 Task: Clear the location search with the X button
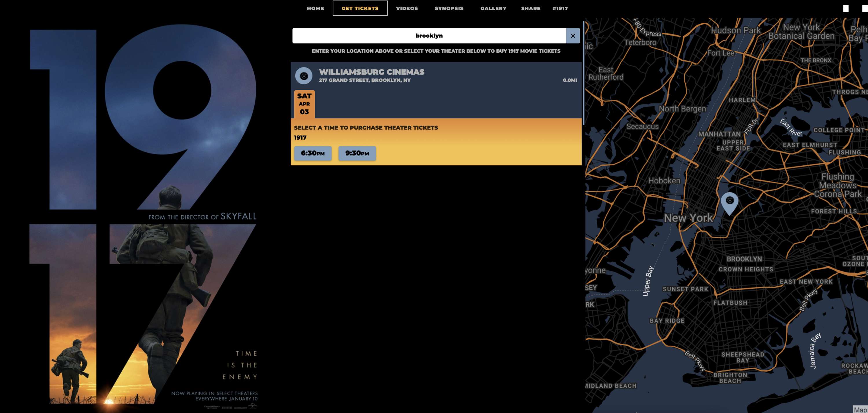(x=573, y=36)
